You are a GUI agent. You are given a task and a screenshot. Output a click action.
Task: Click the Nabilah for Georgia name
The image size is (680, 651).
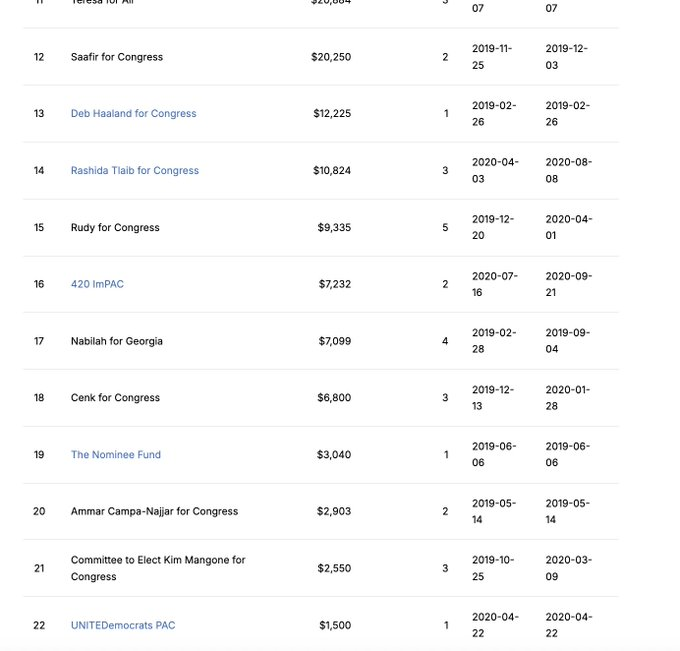click(x=117, y=341)
